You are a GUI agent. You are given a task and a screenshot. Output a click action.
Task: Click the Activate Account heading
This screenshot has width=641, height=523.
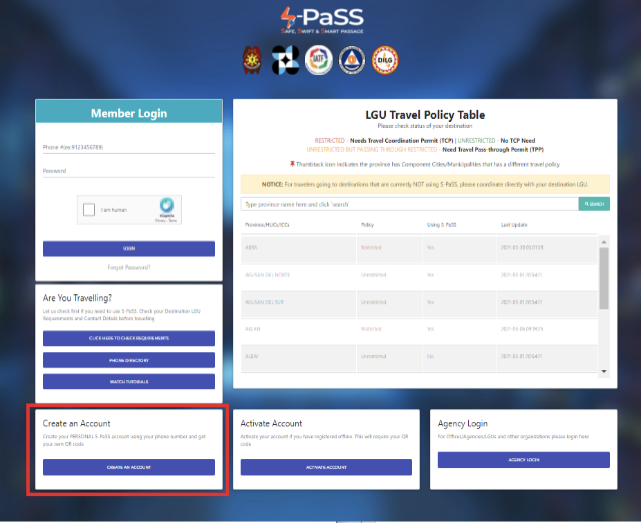271,424
